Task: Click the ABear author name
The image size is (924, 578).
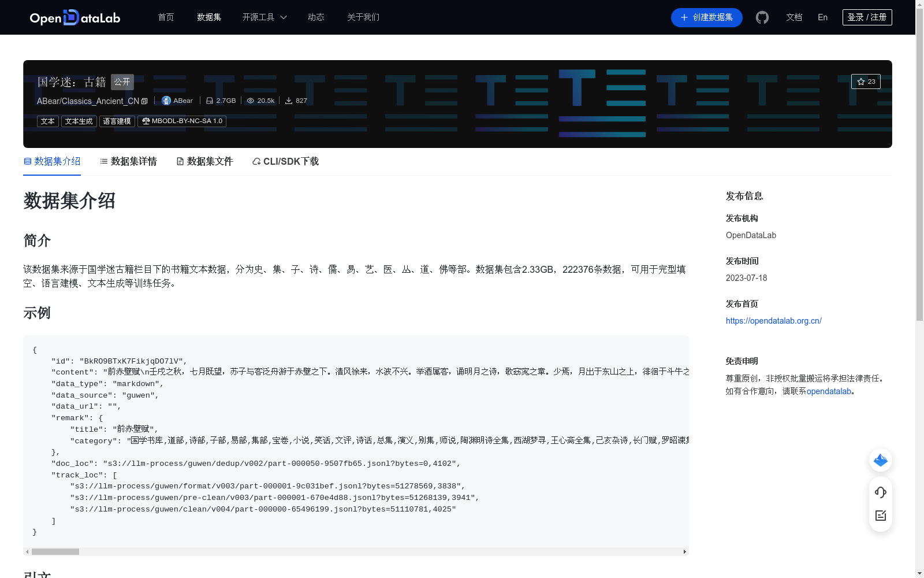Action: tap(183, 101)
